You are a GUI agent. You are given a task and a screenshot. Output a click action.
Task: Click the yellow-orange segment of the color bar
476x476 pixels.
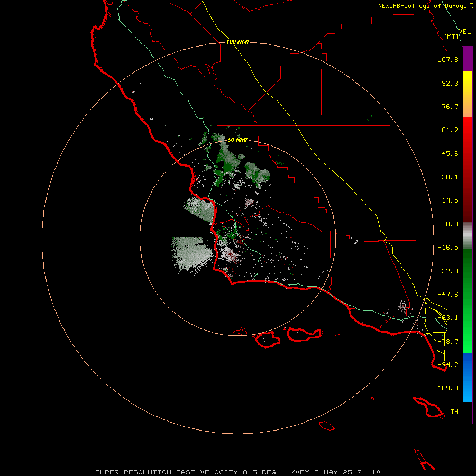click(467, 94)
